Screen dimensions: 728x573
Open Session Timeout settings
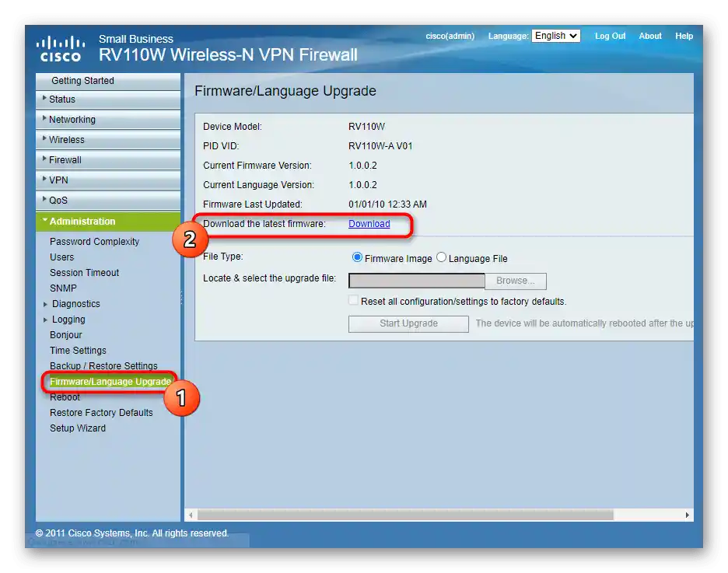(x=84, y=273)
